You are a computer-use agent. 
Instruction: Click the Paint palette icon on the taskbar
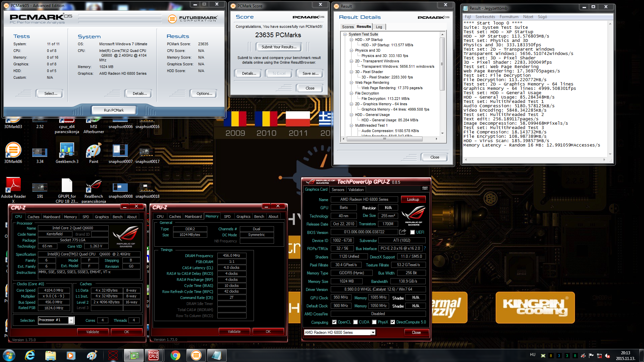92,355
